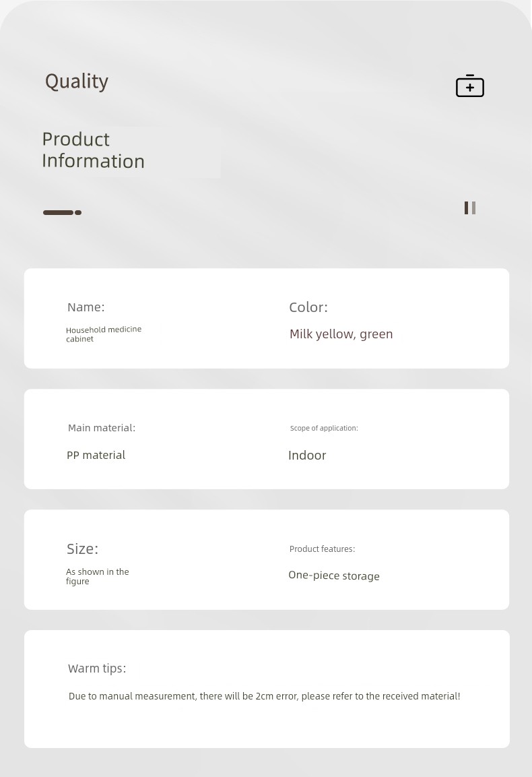The image size is (532, 777).
Task: Click the Indoor value
Action: (307, 456)
